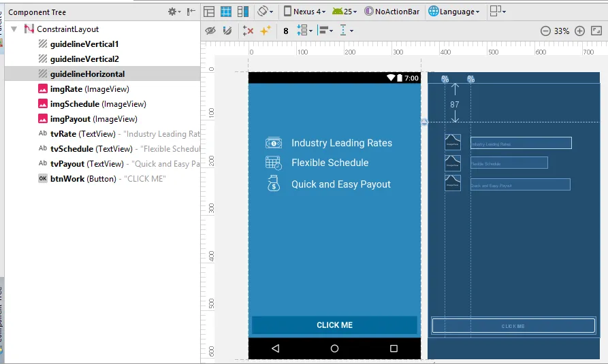Click the 87 guideline distance label

click(x=454, y=105)
